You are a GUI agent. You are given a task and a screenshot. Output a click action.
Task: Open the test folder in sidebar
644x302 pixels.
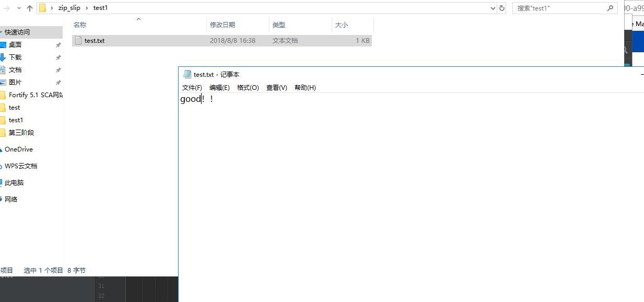pos(14,108)
